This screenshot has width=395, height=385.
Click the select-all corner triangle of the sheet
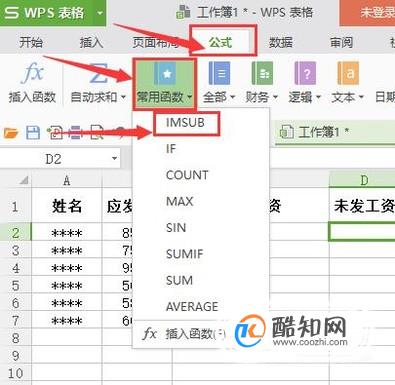23,180
